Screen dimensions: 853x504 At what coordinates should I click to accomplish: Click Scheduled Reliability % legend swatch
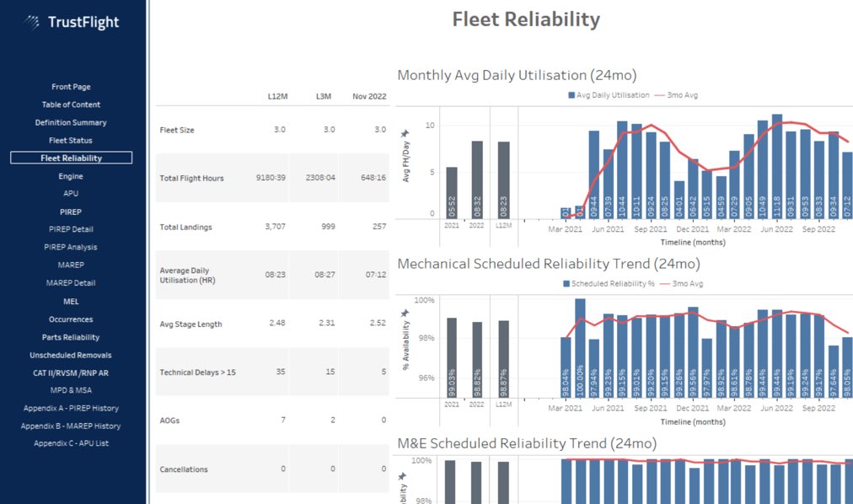(566, 284)
